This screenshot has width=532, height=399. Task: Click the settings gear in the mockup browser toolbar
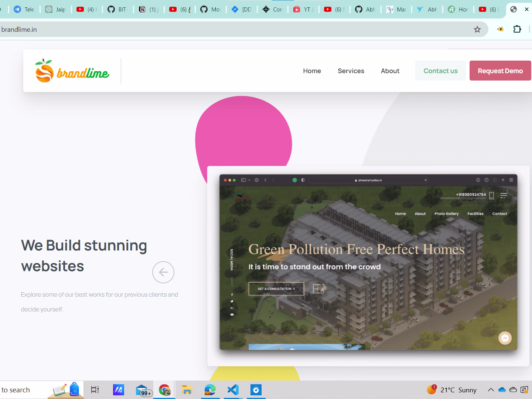pos(256,180)
